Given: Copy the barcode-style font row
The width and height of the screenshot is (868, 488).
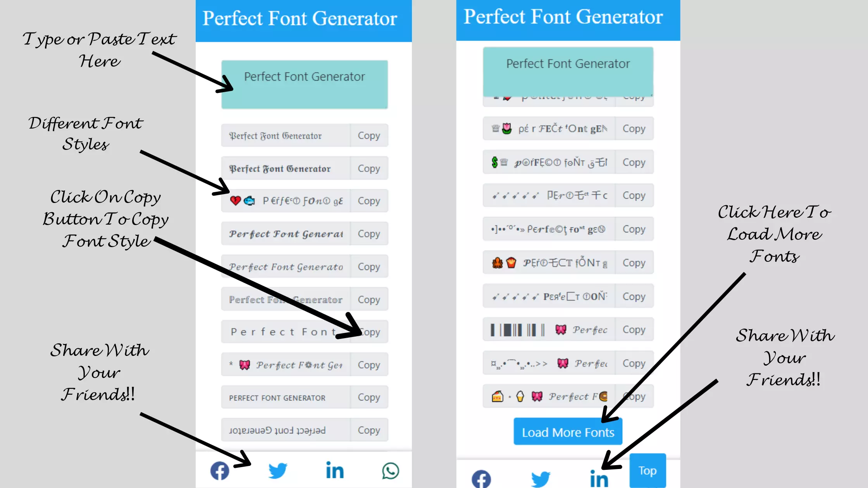Looking at the screenshot, I should click(x=633, y=330).
